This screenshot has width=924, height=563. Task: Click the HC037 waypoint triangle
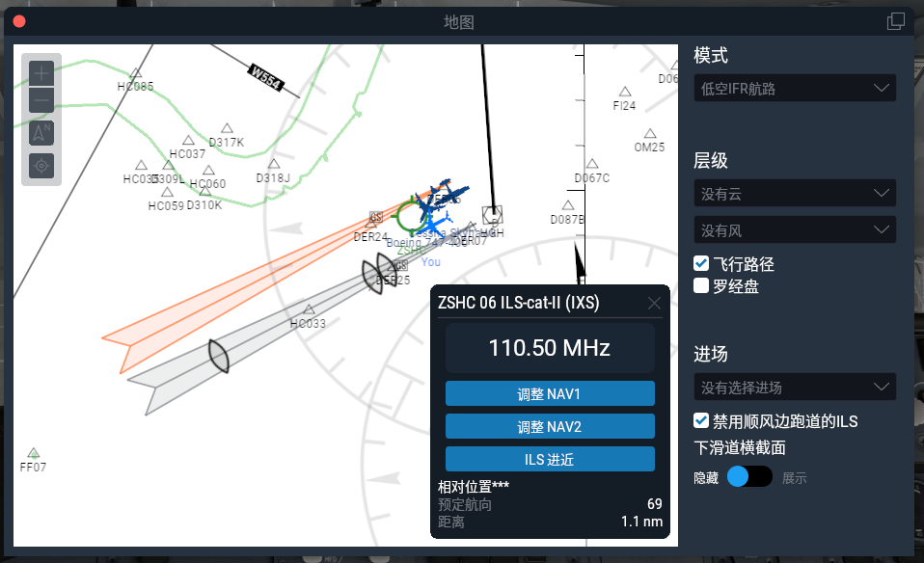click(189, 140)
